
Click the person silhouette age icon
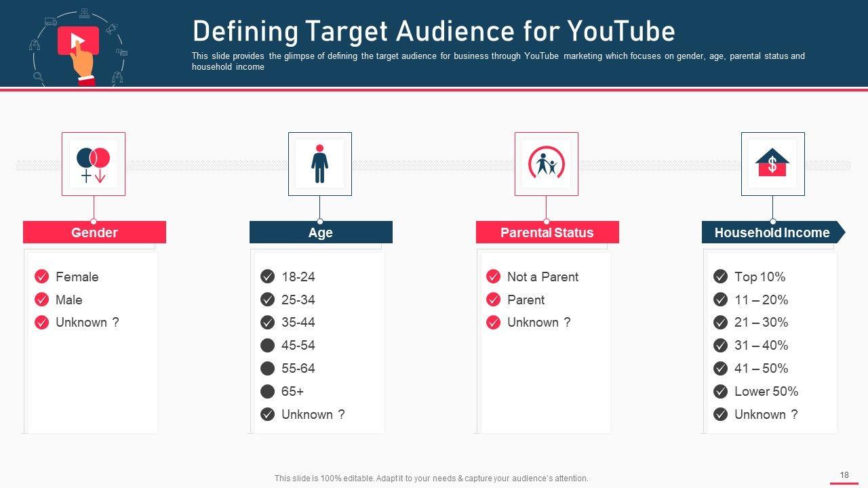[x=319, y=164]
